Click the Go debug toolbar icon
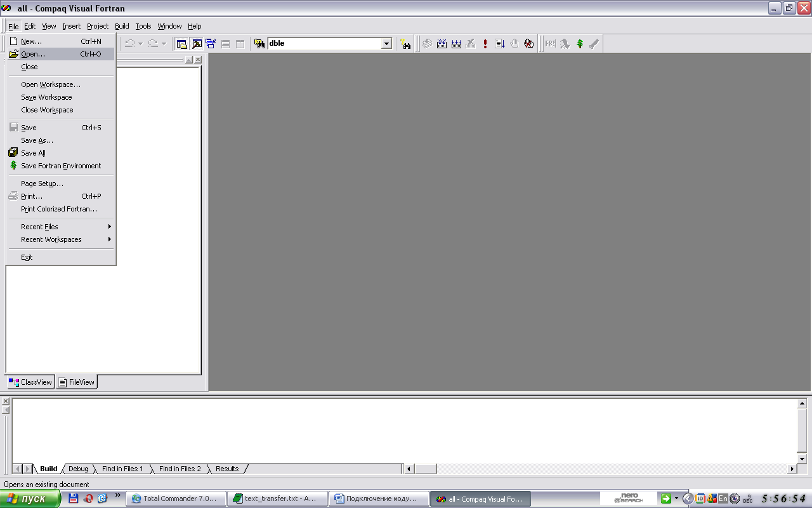Image resolution: width=812 pixels, height=508 pixels. 500,44
